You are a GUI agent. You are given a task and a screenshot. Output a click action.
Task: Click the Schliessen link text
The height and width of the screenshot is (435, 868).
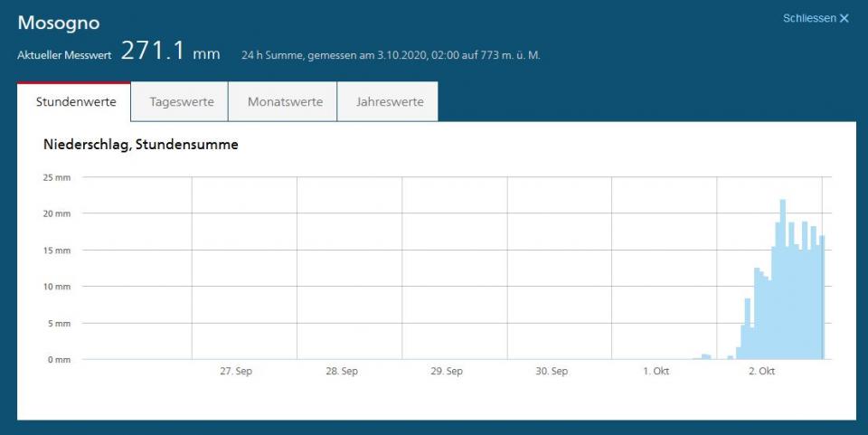point(809,18)
